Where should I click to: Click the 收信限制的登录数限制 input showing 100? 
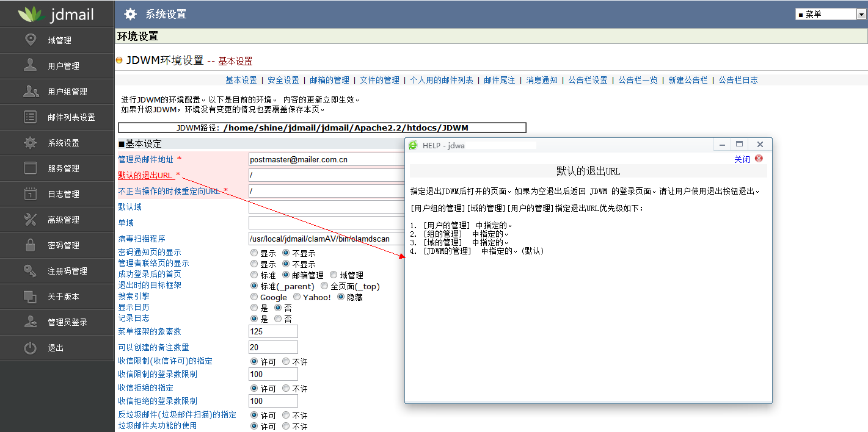point(273,374)
